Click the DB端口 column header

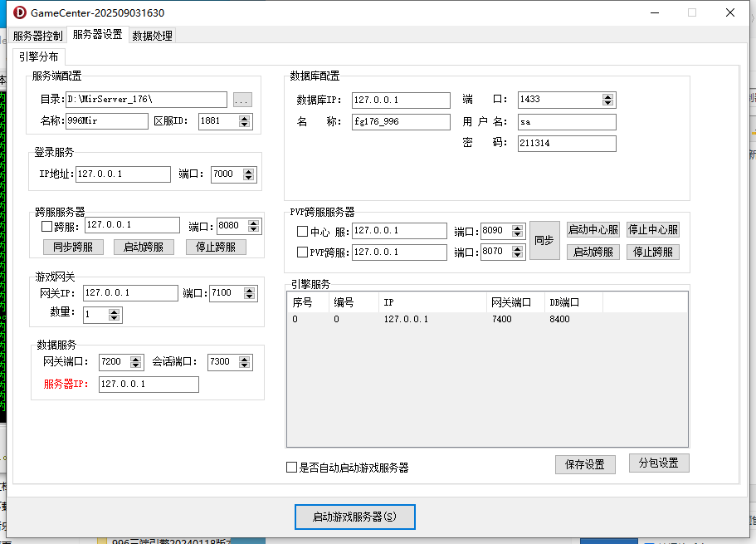click(x=573, y=302)
